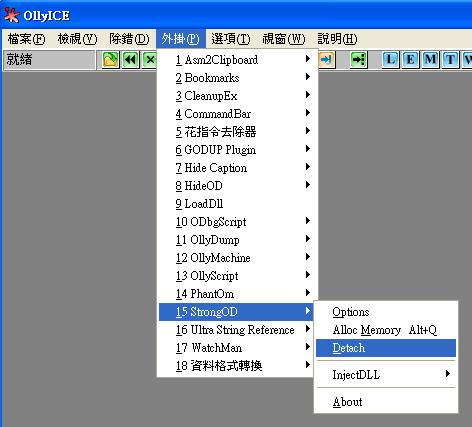This screenshot has width=472, height=427.
Task: Expand PhantOm submenu arrow
Action: (308, 293)
